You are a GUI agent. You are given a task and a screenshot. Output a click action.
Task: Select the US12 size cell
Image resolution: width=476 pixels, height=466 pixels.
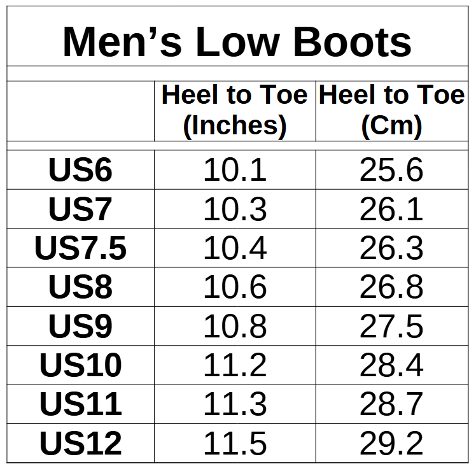(x=81, y=444)
